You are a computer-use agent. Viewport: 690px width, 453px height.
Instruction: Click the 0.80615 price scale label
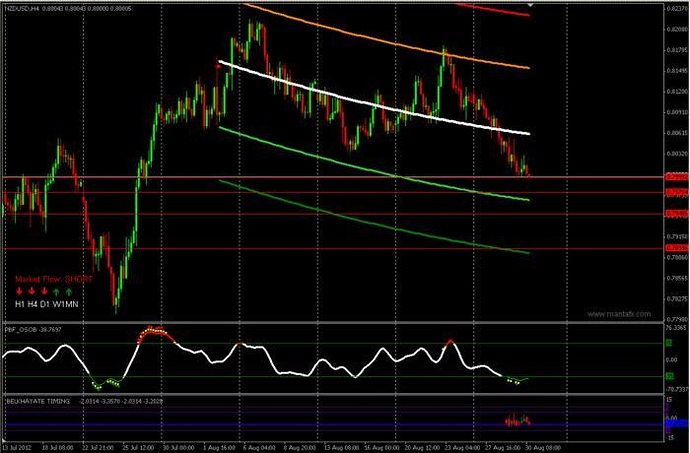pyautogui.click(x=677, y=133)
